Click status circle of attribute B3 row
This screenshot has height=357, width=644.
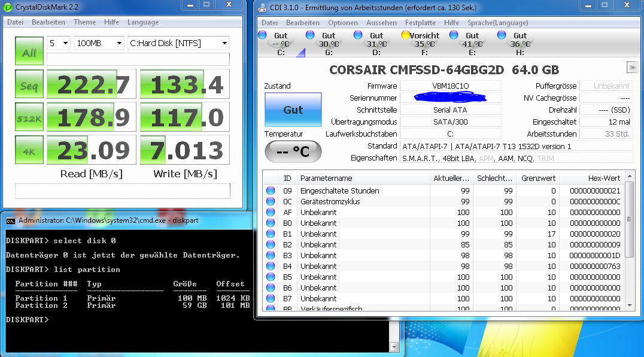click(x=271, y=255)
